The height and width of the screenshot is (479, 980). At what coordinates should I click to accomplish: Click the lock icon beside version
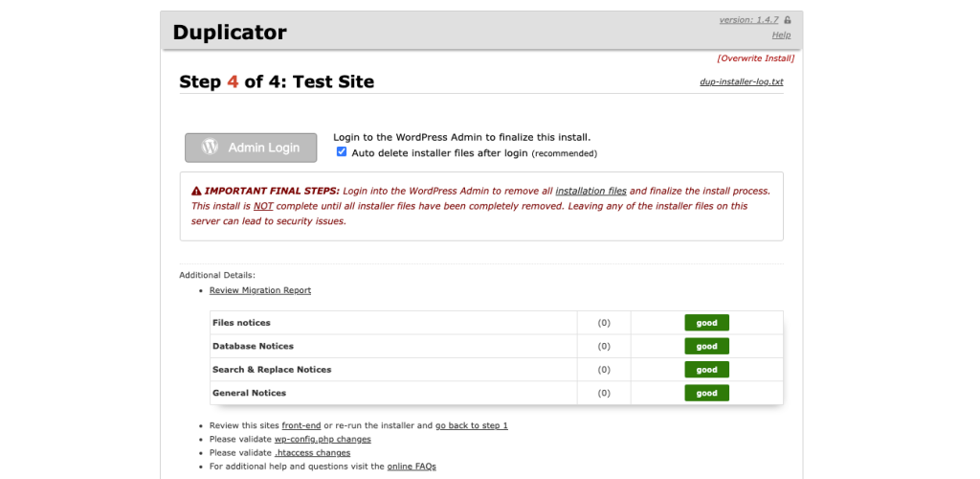point(788,20)
